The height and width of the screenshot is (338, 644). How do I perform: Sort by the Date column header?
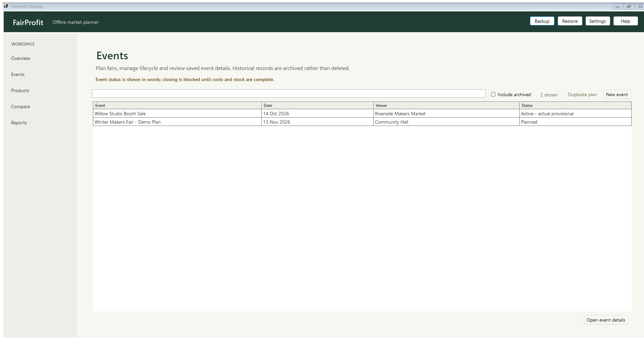click(x=317, y=106)
